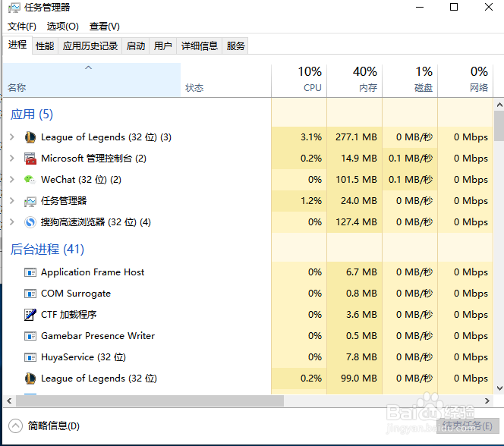Screen dimensions: 504x446
Task: Click the 任务管理器 process row icon
Action: click(30, 201)
